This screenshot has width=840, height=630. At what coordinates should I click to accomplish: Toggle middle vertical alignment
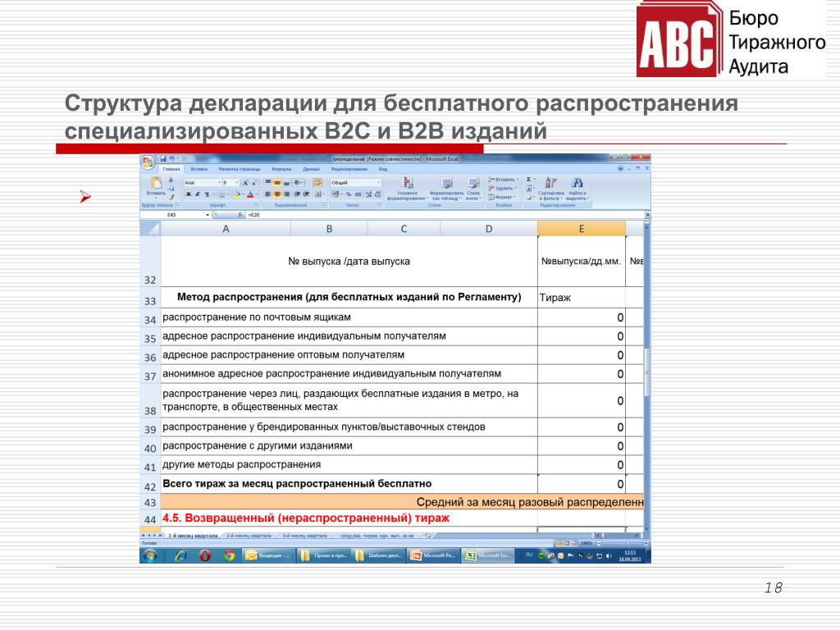pos(277,183)
